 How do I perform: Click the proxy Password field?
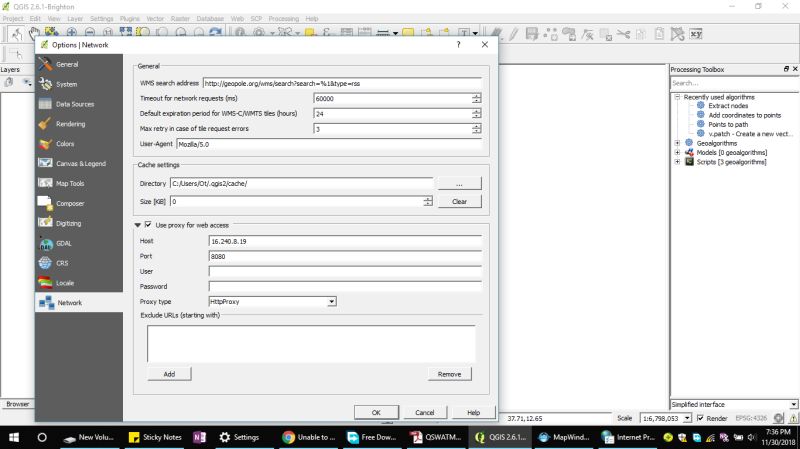(x=345, y=287)
